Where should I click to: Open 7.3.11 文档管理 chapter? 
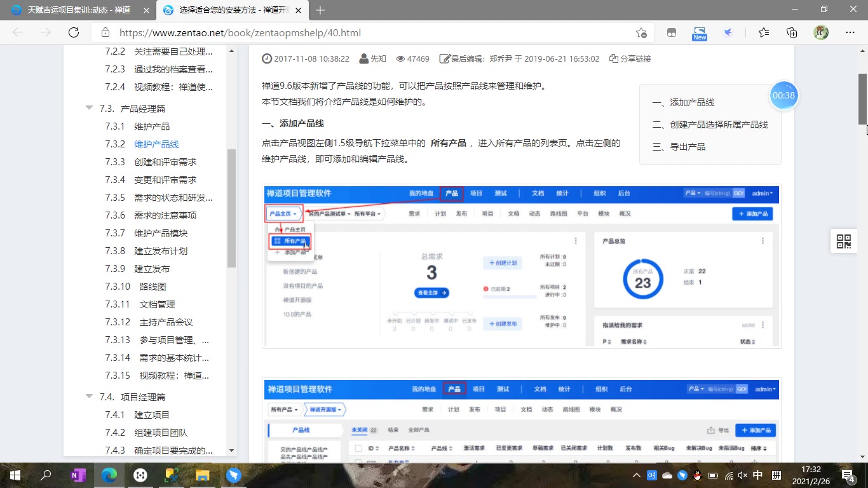[x=140, y=304]
